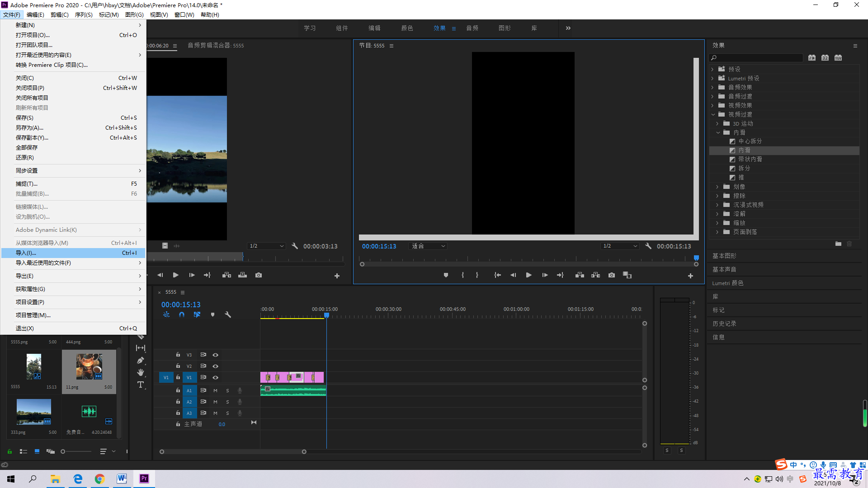
Task: Solo audio track A2
Action: (x=227, y=402)
